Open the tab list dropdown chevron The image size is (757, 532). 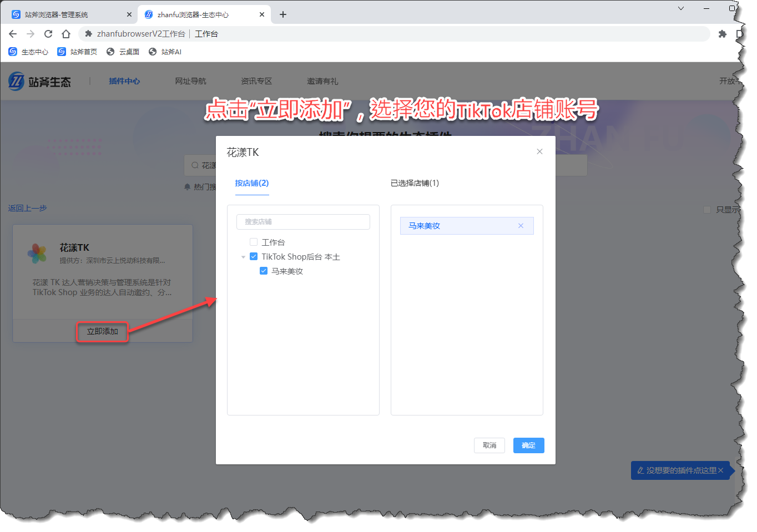pos(681,8)
